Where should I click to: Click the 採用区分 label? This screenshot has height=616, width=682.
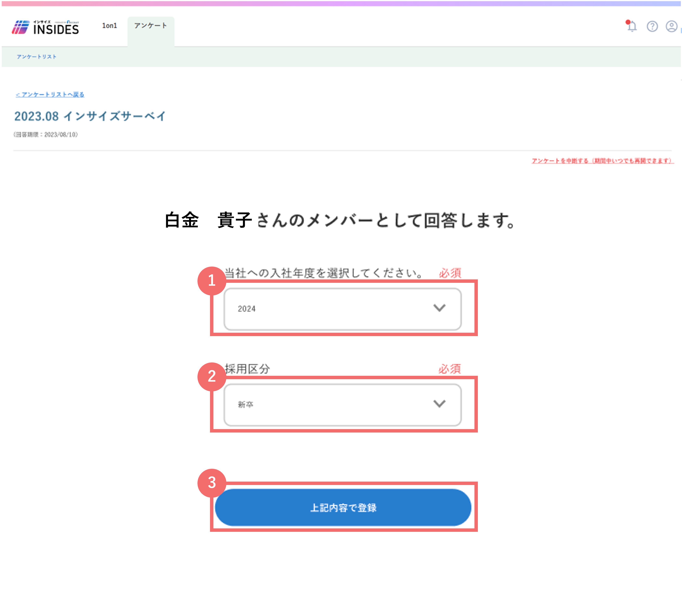pyautogui.click(x=247, y=369)
